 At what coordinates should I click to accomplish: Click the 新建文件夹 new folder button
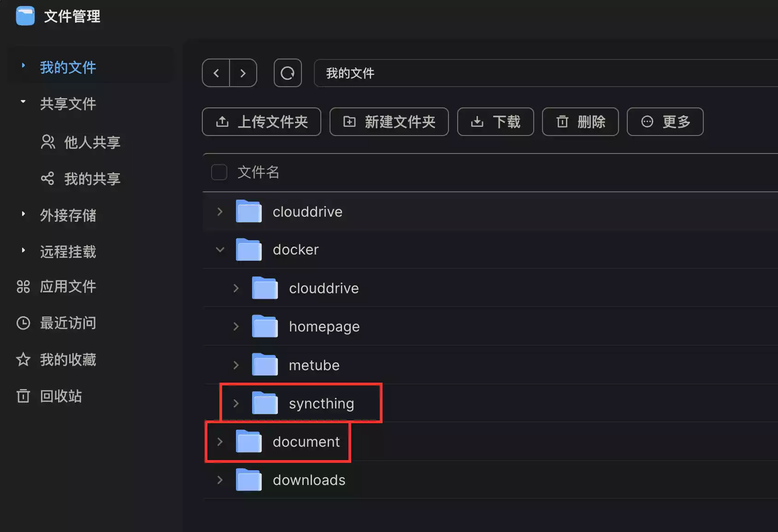click(389, 122)
